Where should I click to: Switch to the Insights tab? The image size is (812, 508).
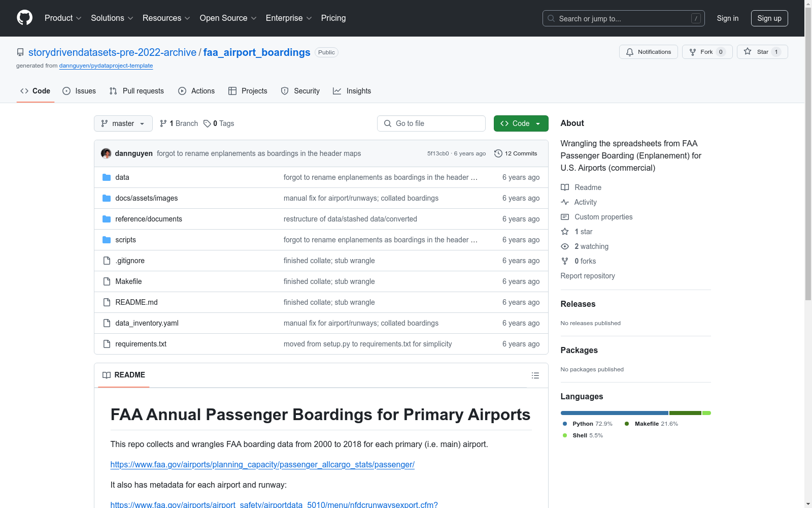(x=352, y=91)
